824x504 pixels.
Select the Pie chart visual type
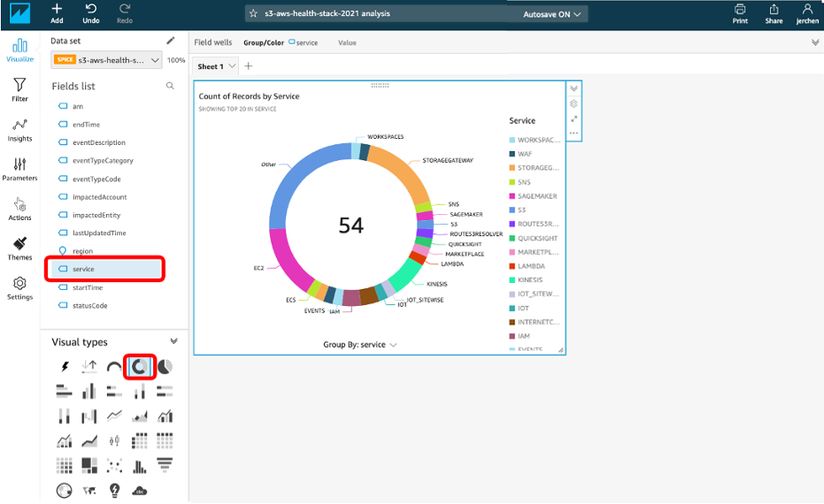(165, 366)
